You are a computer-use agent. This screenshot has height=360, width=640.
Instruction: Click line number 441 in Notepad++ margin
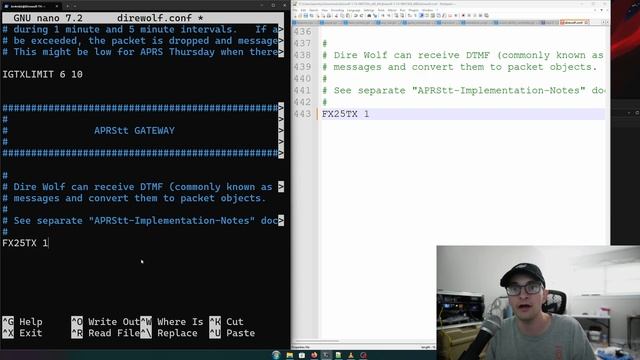pos(302,90)
